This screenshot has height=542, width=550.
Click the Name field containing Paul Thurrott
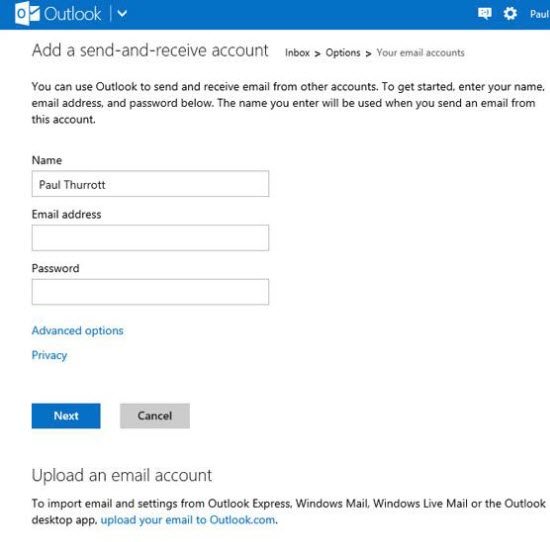coord(150,184)
